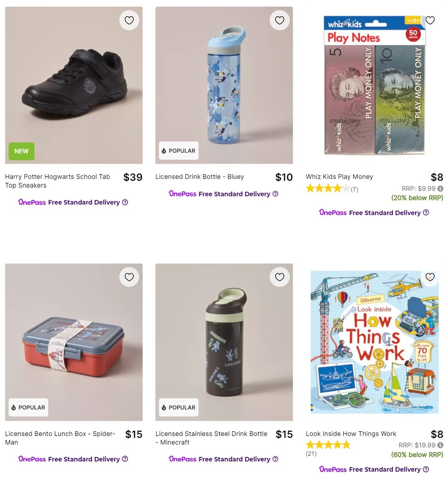Click OnePass logo under Spider-Man lunch box
The height and width of the screenshot is (486, 448).
32,459
